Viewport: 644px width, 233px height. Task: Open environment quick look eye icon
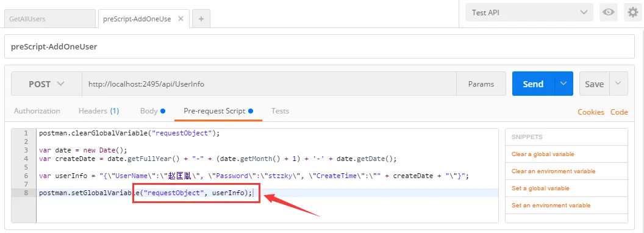608,12
